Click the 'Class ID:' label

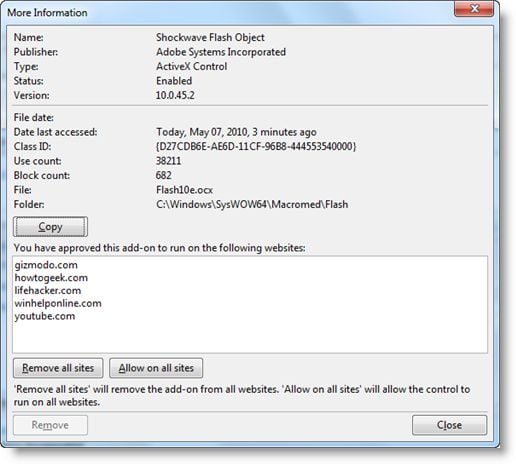(32, 146)
